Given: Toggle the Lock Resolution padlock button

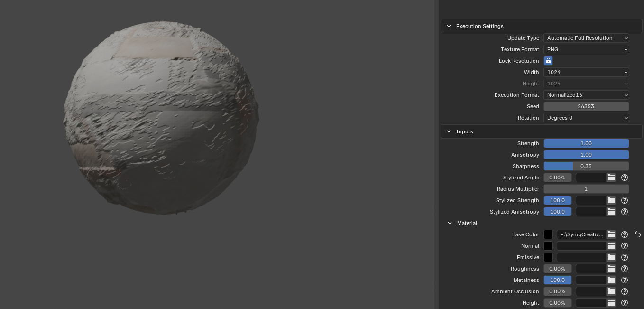Looking at the screenshot, I should 548,61.
